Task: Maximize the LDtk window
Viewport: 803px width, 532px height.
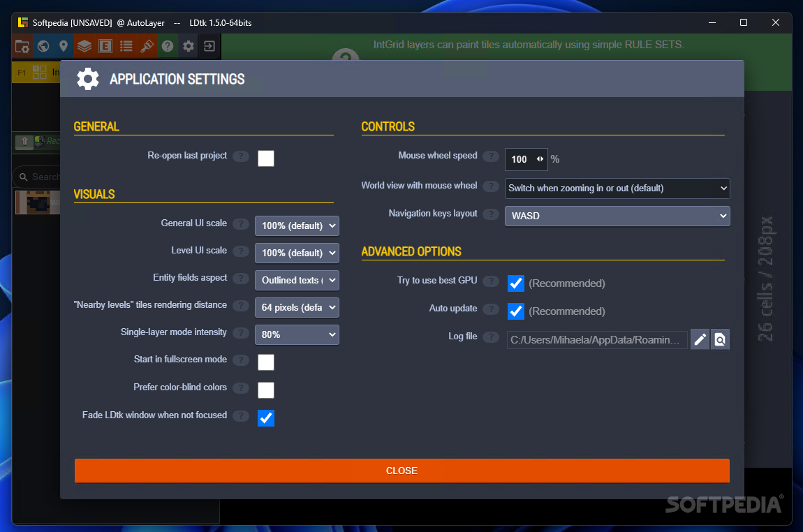Action: [x=744, y=22]
